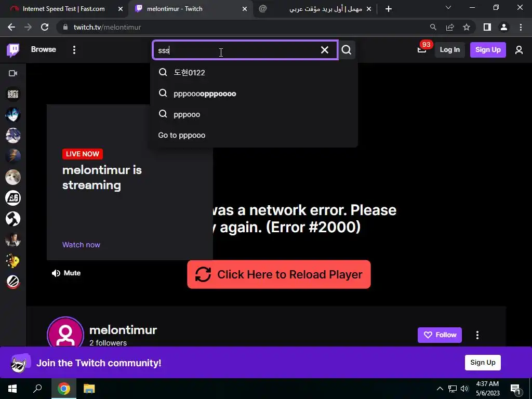Open the Browse page
532x399 pixels.
(x=44, y=49)
